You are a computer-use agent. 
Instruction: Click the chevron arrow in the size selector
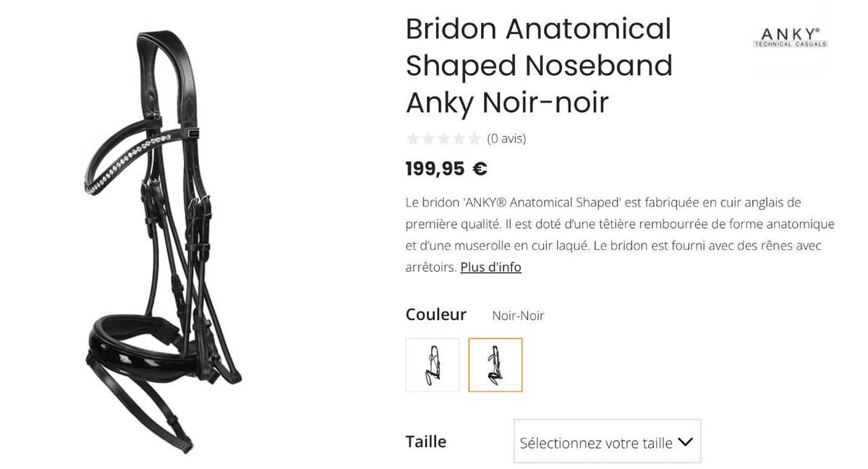[x=685, y=442]
